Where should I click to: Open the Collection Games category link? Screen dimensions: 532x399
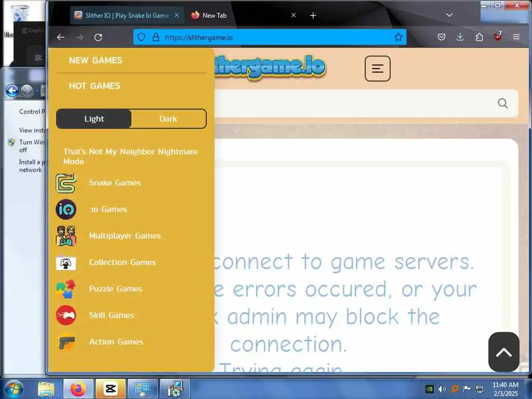123,262
